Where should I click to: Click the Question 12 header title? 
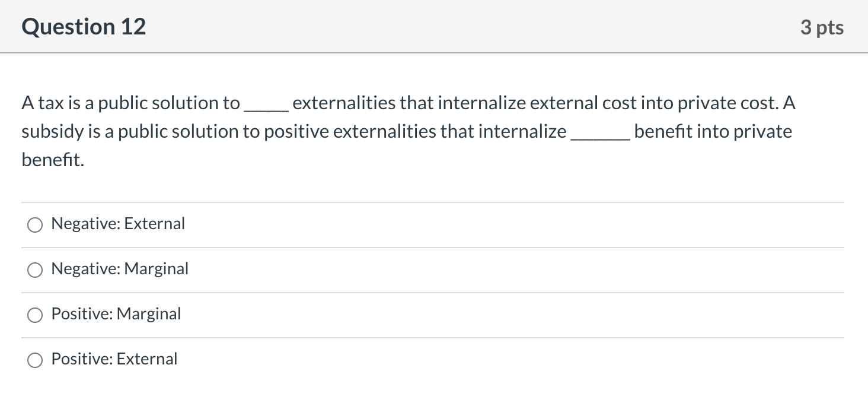click(84, 26)
